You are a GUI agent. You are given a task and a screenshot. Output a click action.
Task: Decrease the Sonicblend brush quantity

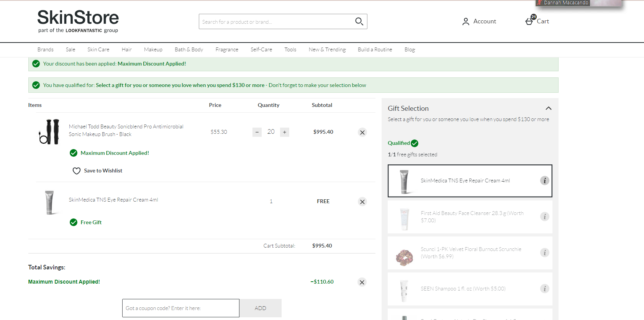(x=257, y=132)
